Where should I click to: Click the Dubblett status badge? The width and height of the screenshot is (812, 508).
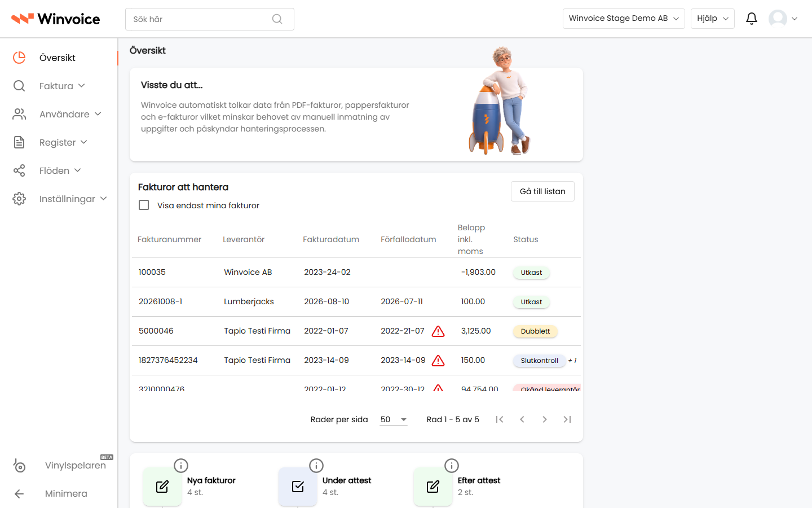[535, 331]
